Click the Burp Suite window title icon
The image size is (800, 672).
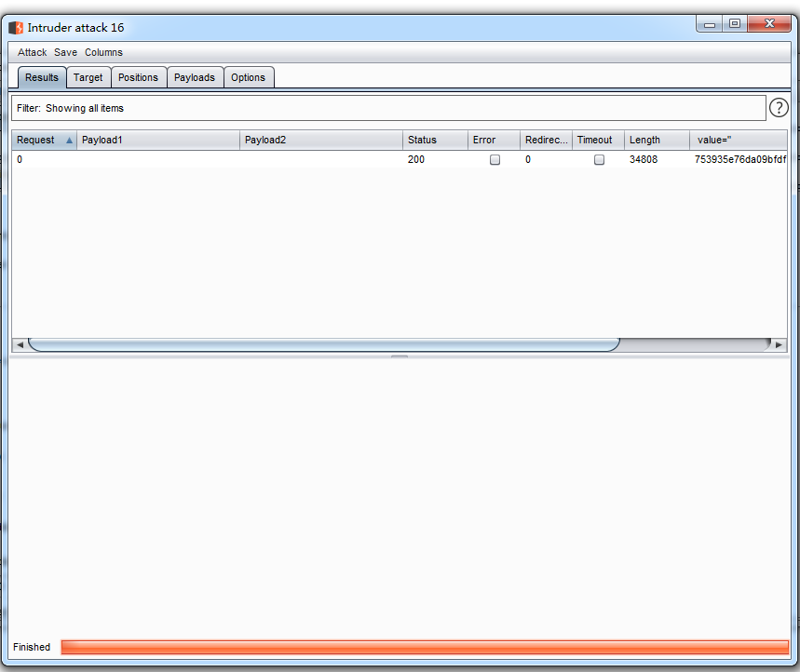click(16, 28)
